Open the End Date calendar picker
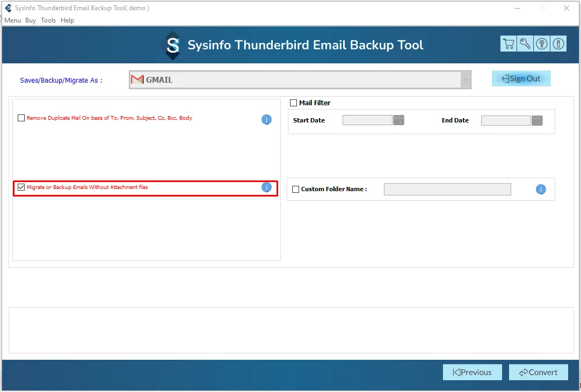581x392 pixels. (x=538, y=120)
